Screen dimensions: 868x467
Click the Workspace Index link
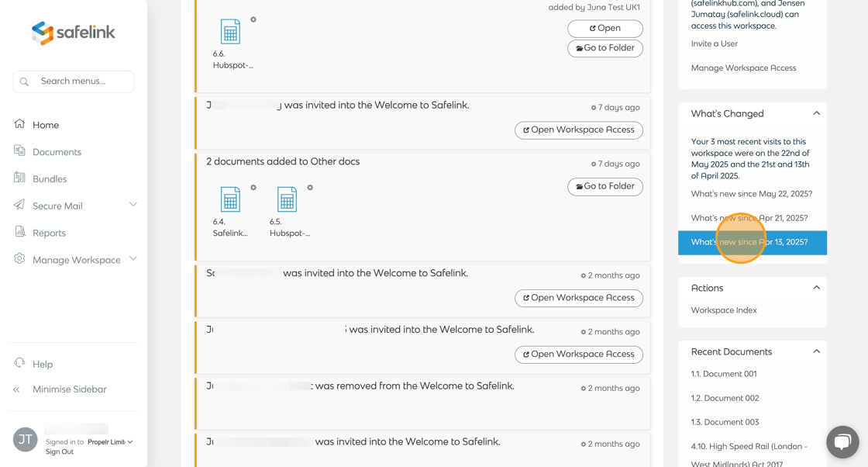click(x=724, y=310)
